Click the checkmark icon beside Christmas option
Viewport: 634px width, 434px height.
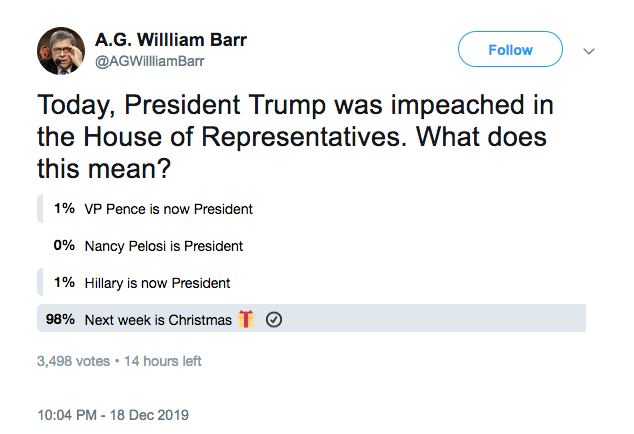coord(274,320)
